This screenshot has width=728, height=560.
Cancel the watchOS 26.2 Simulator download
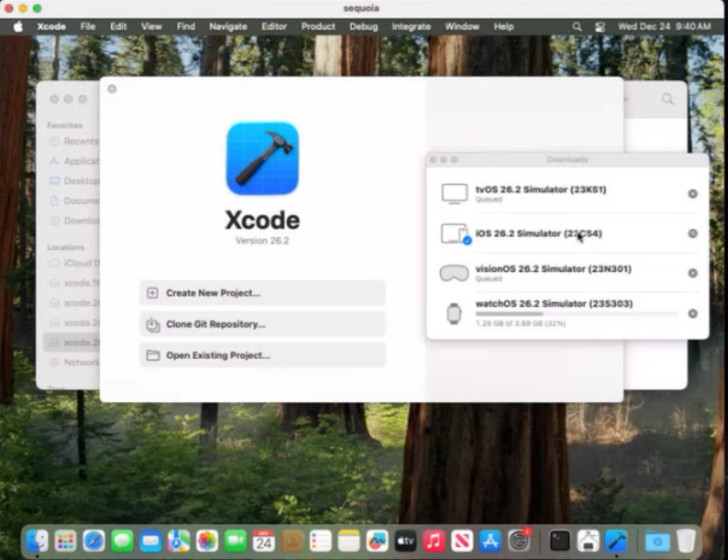click(692, 313)
